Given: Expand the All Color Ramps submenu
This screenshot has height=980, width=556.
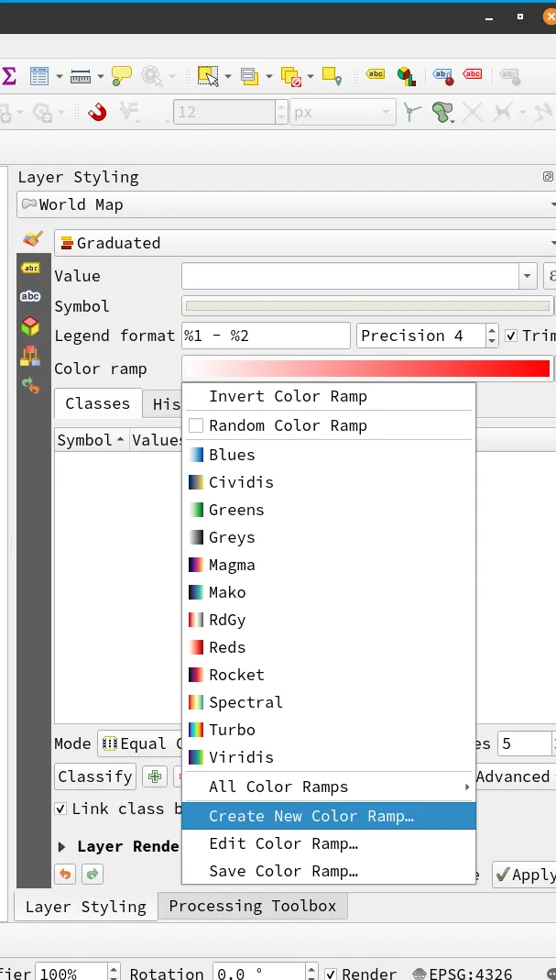Looking at the screenshot, I should [329, 787].
